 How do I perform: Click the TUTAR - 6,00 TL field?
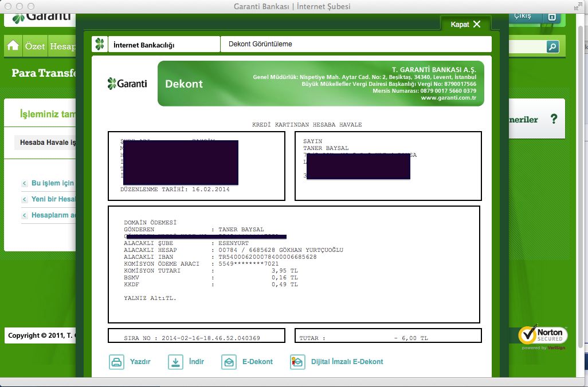[x=388, y=335]
